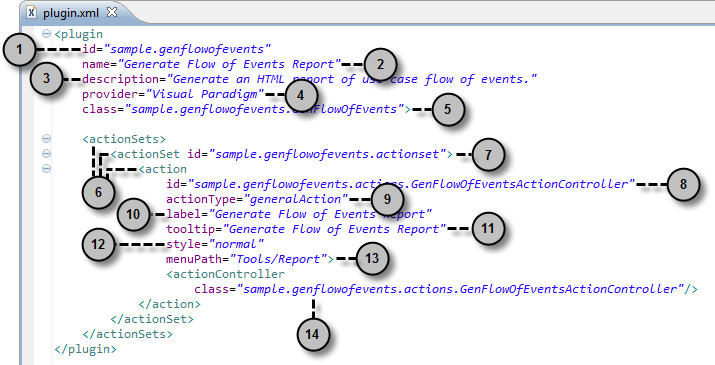The height and width of the screenshot is (365, 715).
Task: Click the closing </actionSet> tag
Action: click(x=152, y=319)
